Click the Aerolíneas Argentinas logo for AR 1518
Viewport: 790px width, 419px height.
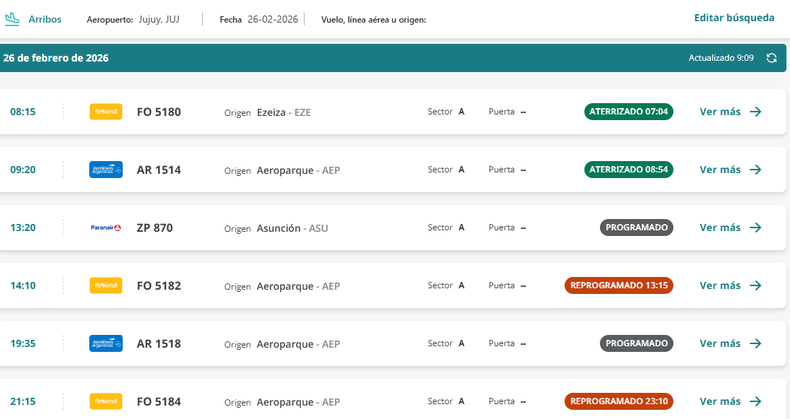pyautogui.click(x=106, y=343)
